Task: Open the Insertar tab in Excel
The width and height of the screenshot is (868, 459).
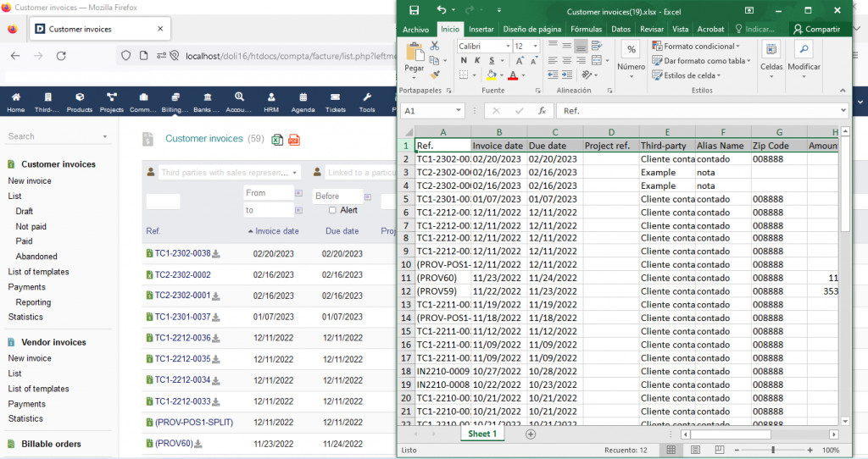Action: pos(481,30)
